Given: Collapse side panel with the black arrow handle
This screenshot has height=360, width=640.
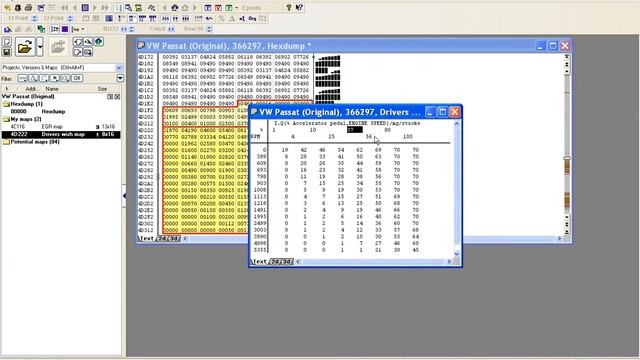Looking at the screenshot, I should tap(124, 196).
